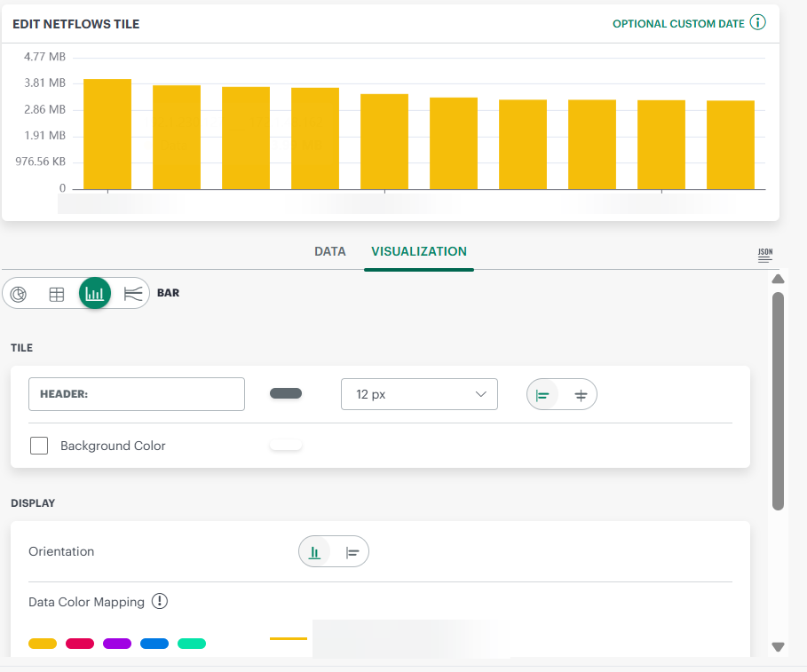Viewport: 807px width, 672px height.
Task: Select vertical bar orientation
Action: pyautogui.click(x=315, y=552)
